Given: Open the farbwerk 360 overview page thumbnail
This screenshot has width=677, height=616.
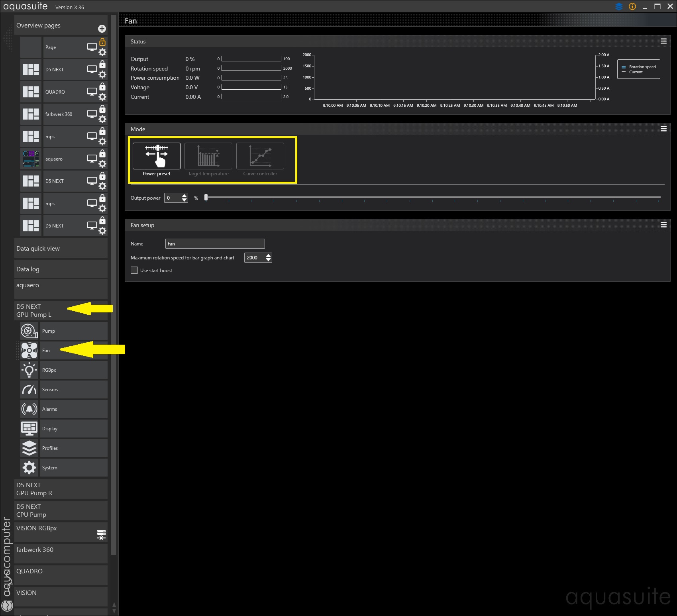Looking at the screenshot, I should 31,114.
